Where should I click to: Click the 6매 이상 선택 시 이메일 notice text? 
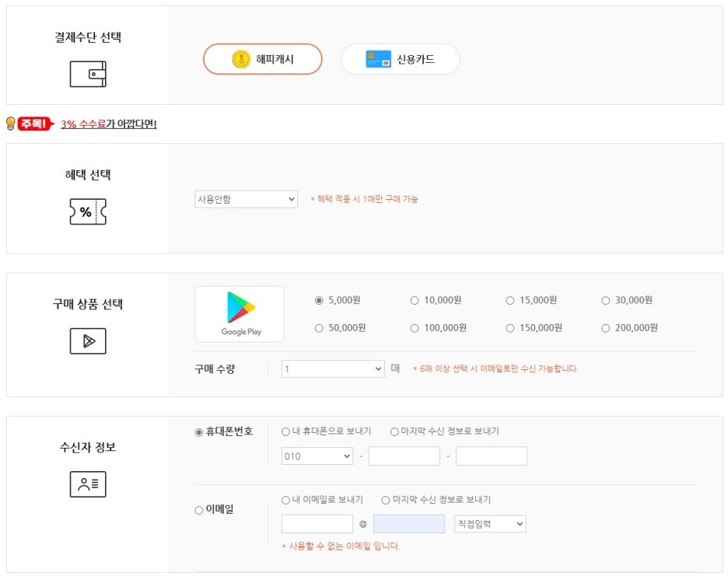496,368
